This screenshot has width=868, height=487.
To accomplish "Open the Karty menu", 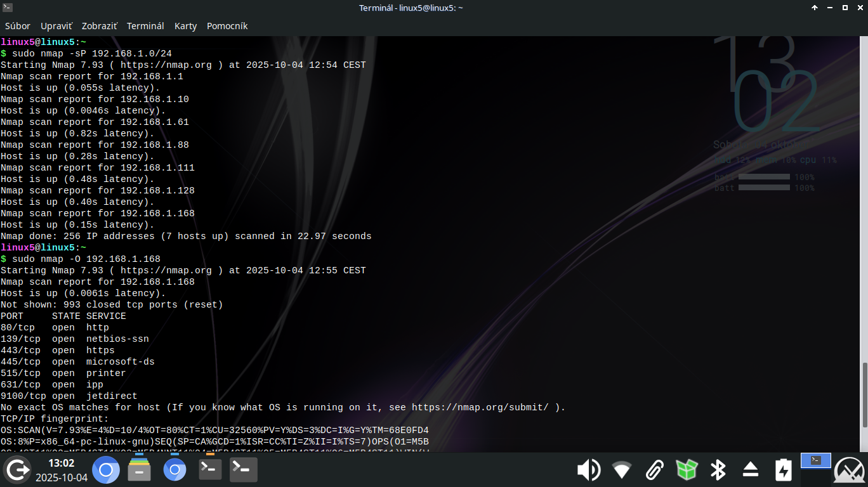I will click(186, 26).
